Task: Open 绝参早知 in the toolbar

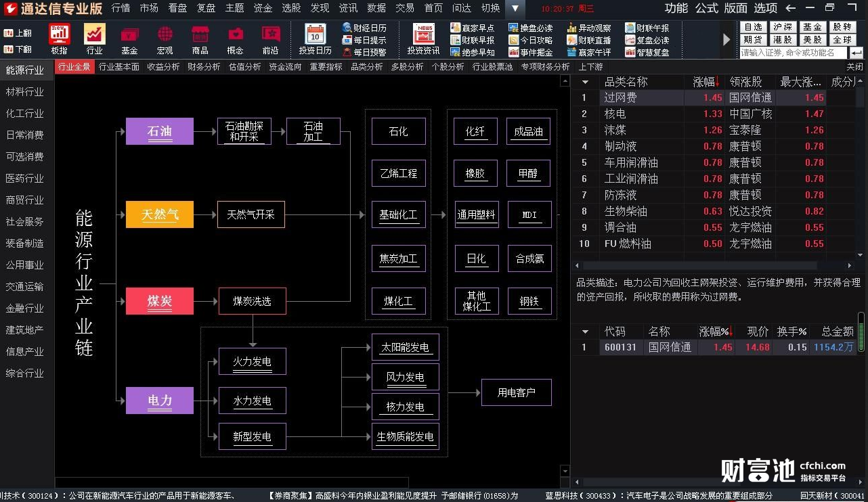Action: (x=473, y=52)
